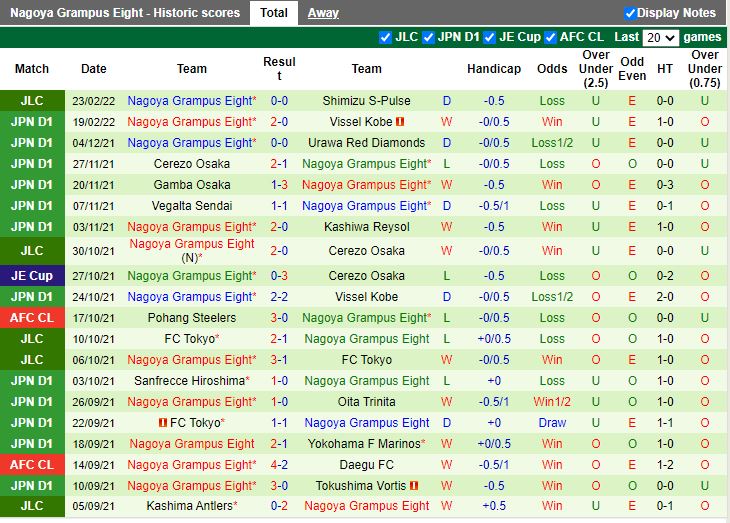Click red card icon beside Vissel Kobe
Screen dimensions: 730x523
[399, 122]
